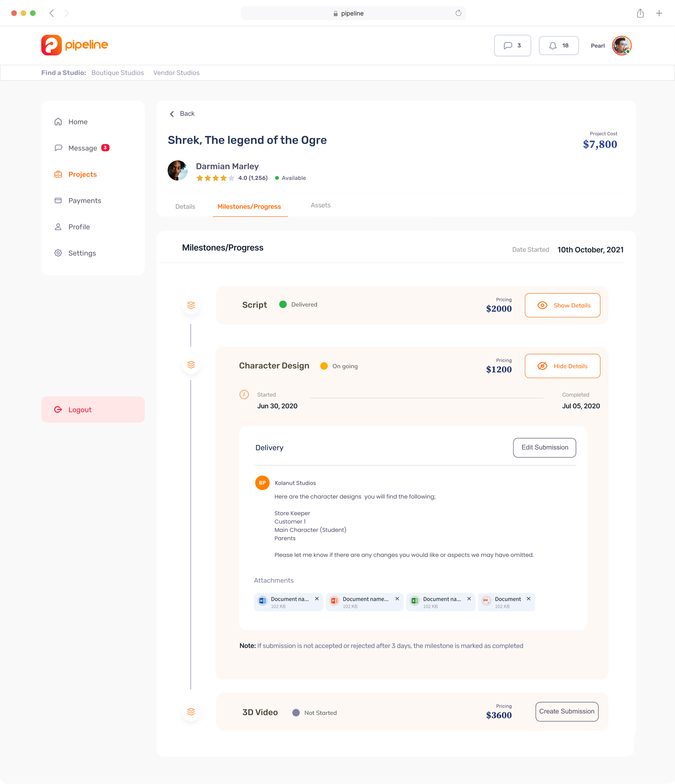Click the Logout button
The width and height of the screenshot is (675, 784).
click(93, 409)
